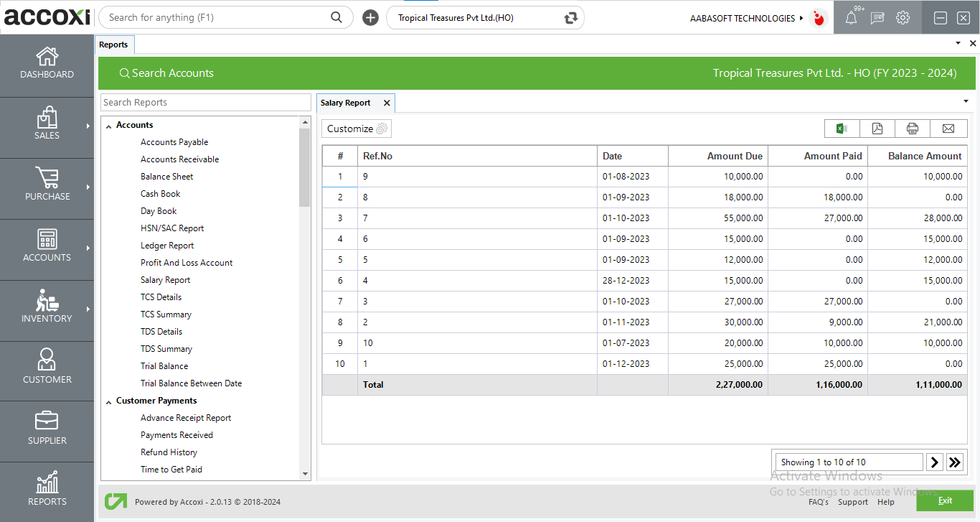The width and height of the screenshot is (980, 522).
Task: Email the salary report
Action: pos(948,128)
